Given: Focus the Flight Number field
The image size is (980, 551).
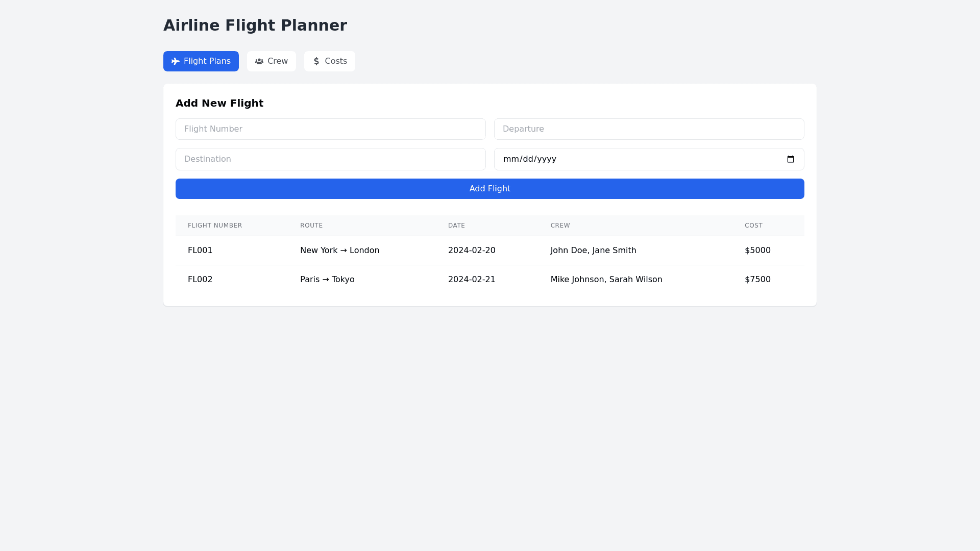Looking at the screenshot, I should [330, 129].
